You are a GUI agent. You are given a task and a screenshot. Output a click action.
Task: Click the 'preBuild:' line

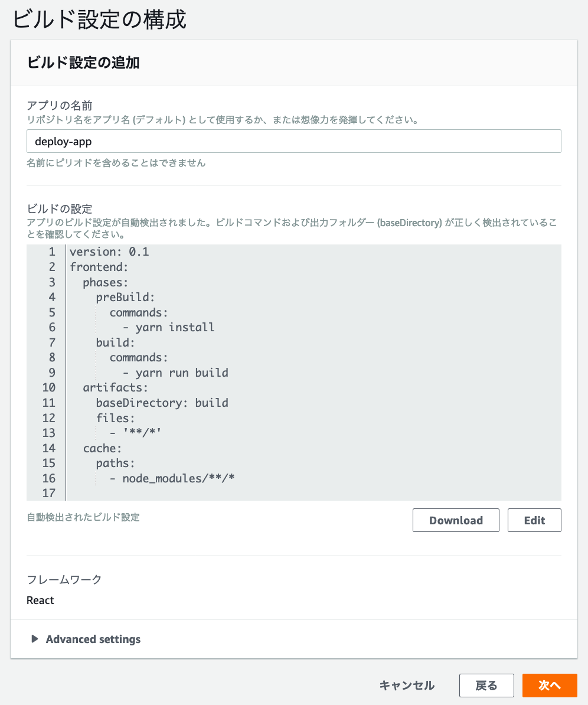[x=125, y=297]
